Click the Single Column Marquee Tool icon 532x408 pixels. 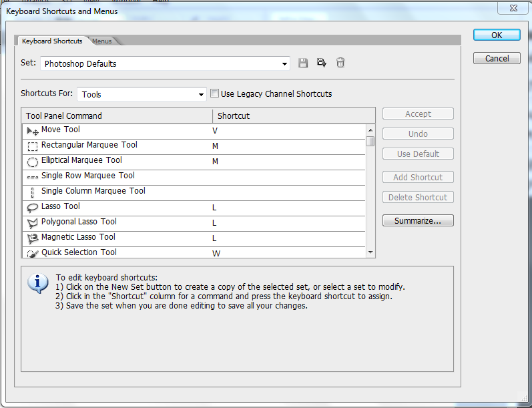point(33,192)
